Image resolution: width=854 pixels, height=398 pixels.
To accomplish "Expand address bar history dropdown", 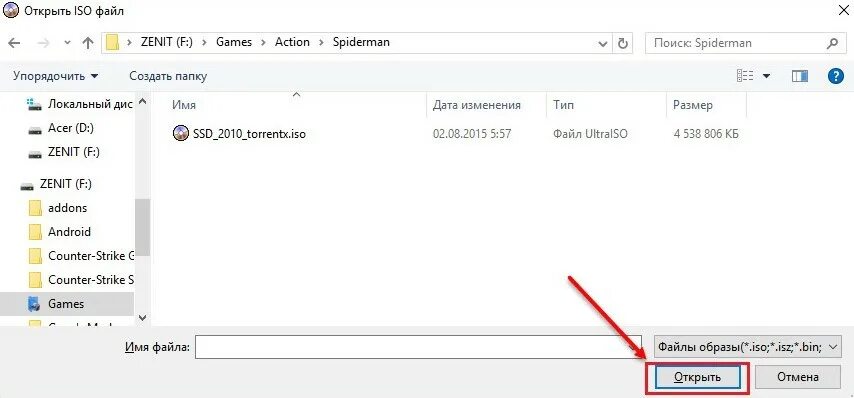I will point(603,43).
